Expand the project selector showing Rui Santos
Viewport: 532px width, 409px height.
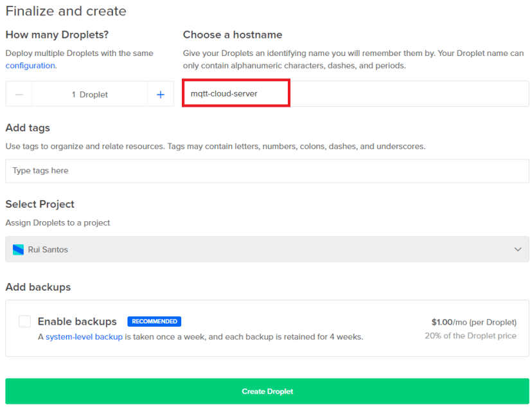point(267,249)
